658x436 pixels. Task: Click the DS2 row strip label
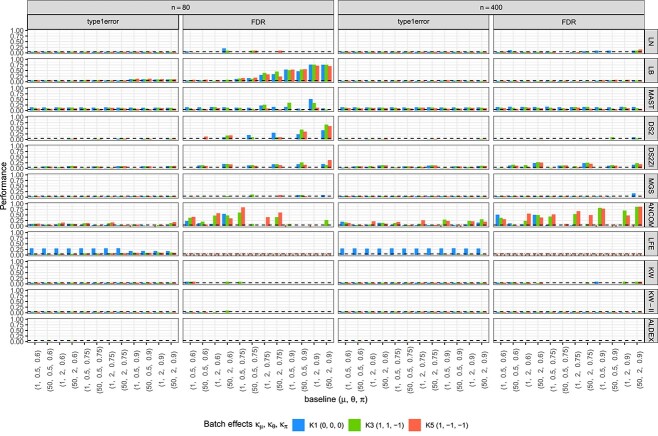650,128
